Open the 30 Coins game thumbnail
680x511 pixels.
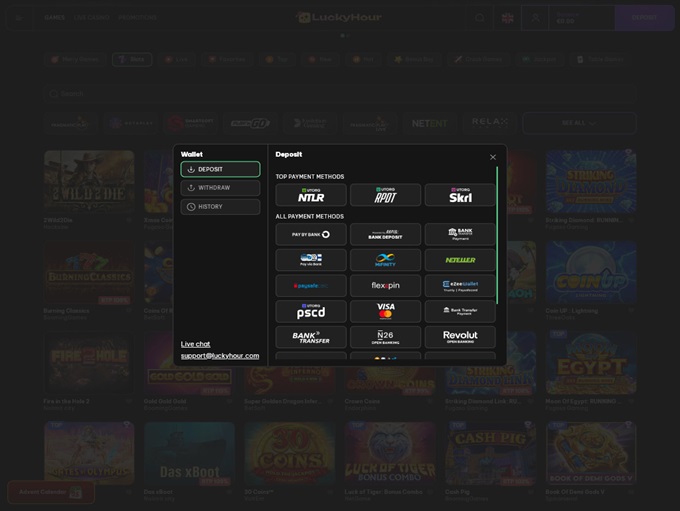(x=290, y=454)
